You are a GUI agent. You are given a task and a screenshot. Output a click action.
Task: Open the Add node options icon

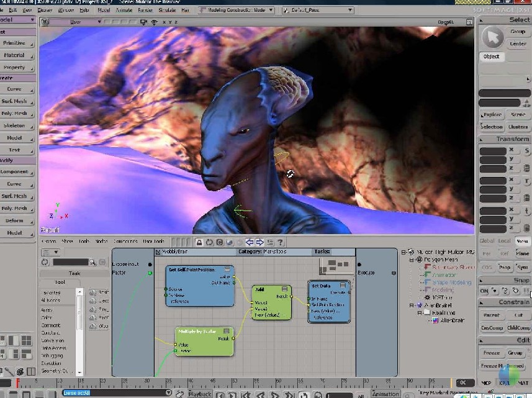284,289
